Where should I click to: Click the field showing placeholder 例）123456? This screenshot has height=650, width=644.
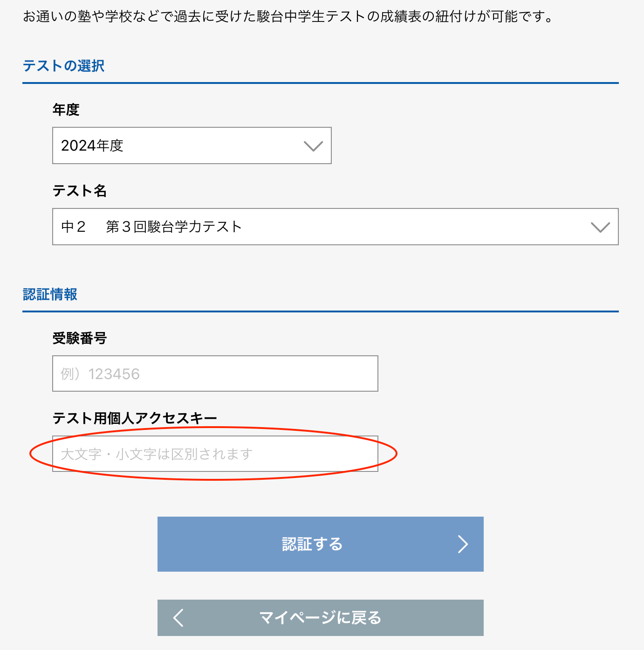pos(214,373)
